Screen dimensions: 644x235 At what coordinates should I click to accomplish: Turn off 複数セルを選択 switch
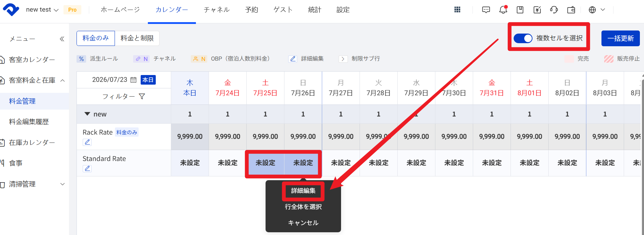[523, 38]
